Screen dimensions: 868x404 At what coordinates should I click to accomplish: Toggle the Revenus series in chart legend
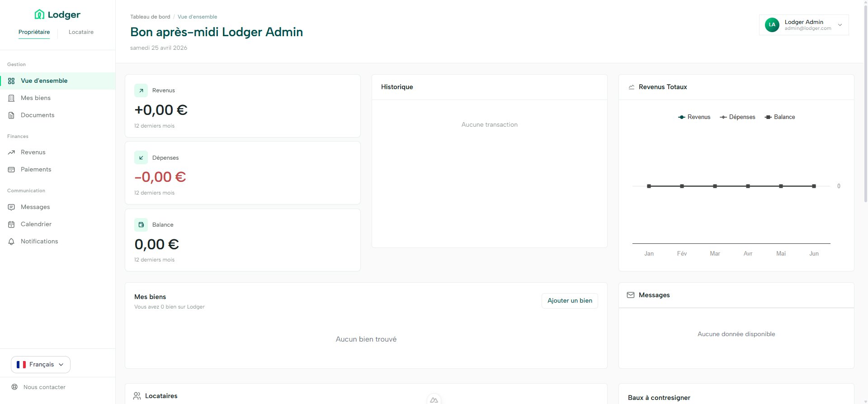(694, 117)
